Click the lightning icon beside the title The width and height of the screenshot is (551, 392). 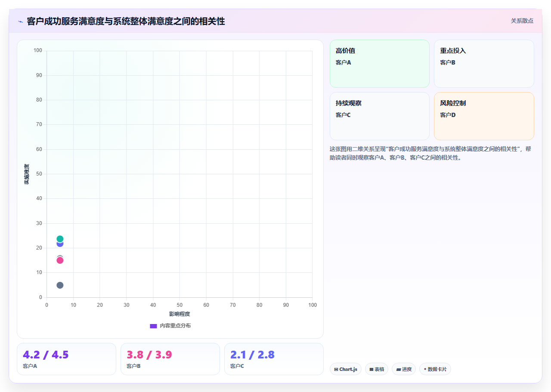pos(20,21)
